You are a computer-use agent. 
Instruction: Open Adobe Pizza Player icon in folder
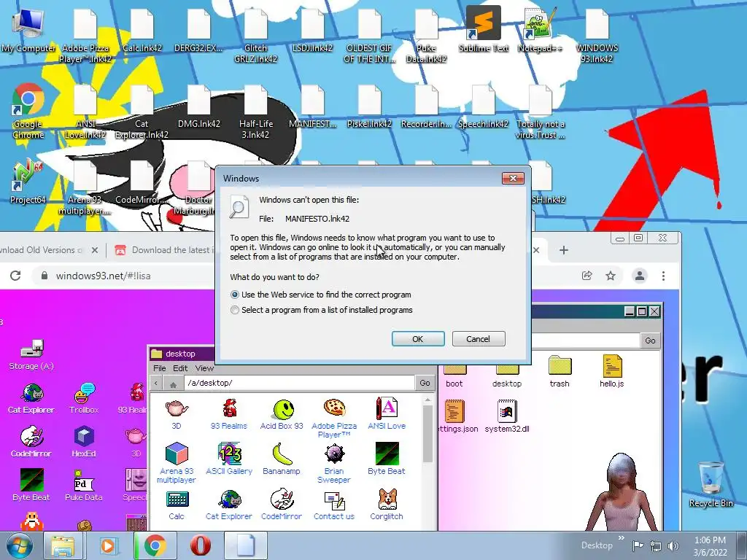(x=334, y=418)
